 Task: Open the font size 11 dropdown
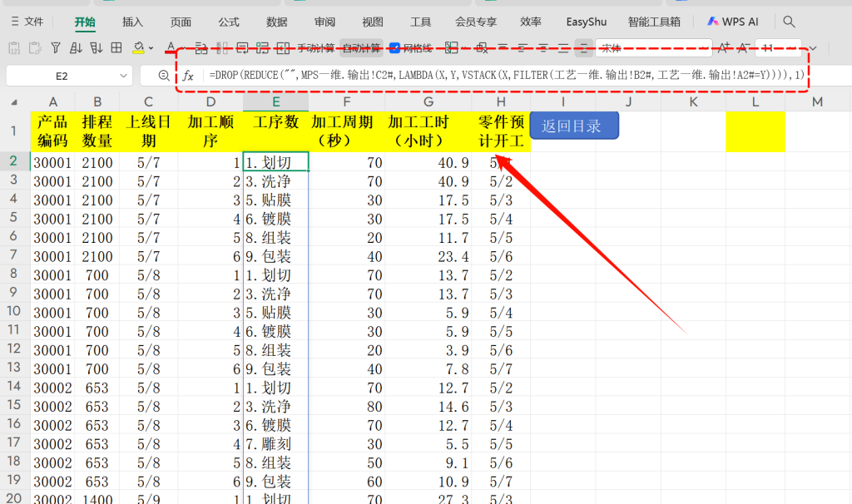click(794, 48)
